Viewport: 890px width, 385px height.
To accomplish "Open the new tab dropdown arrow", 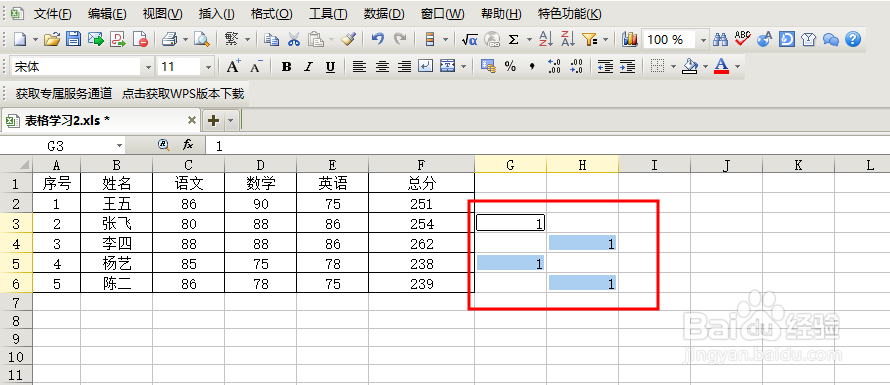I will 230,120.
